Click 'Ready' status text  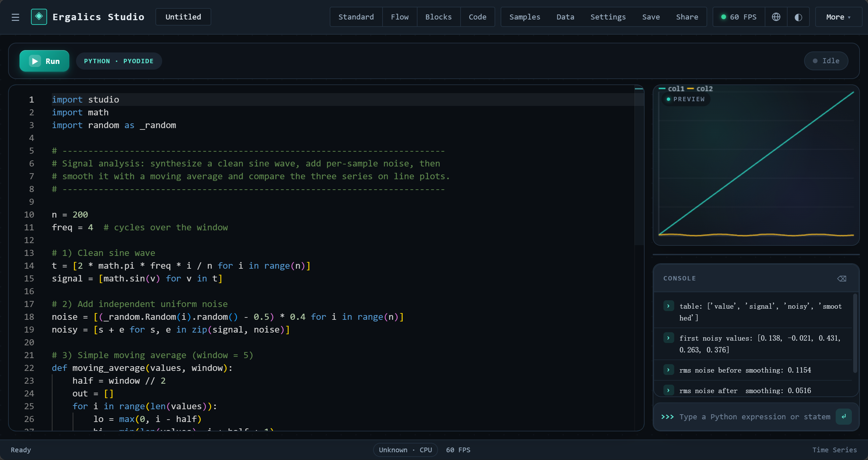[21, 450]
